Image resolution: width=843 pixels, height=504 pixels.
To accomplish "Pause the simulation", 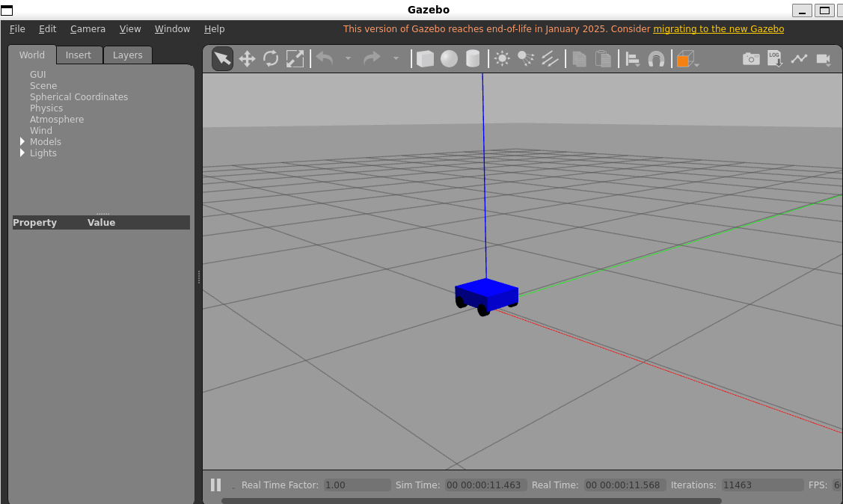I will 215,485.
